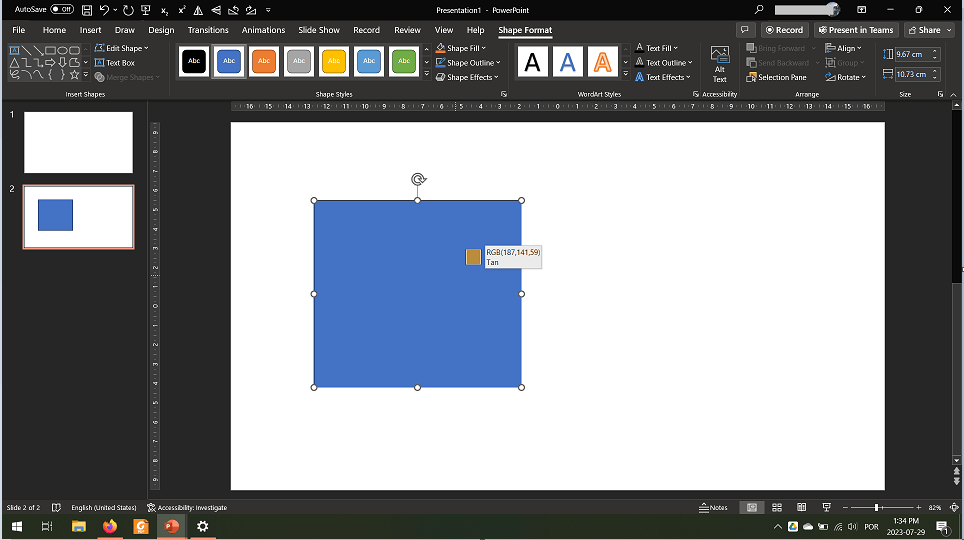Open the search magnifier in title bar
The width and height of the screenshot is (964, 540).
click(759, 9)
